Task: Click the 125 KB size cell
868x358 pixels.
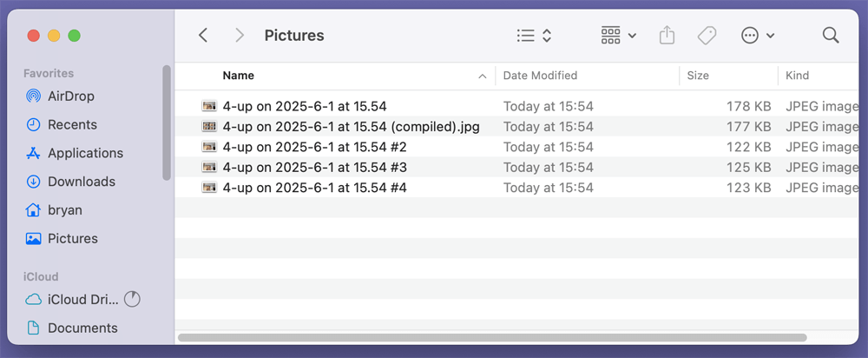Action: pos(748,168)
